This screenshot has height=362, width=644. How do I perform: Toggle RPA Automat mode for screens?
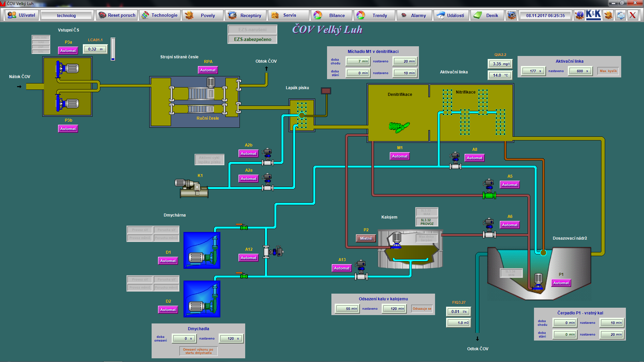point(208,70)
